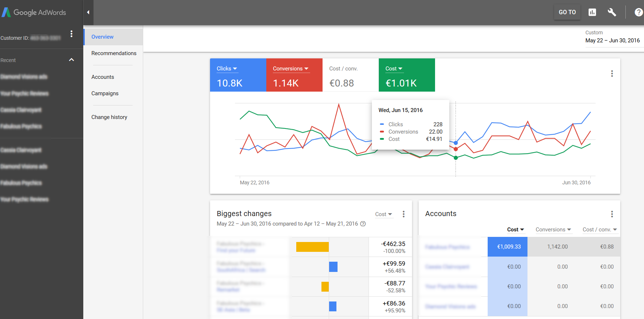Click the GO TO button
Screen dimensions: 644x319
click(x=567, y=12)
